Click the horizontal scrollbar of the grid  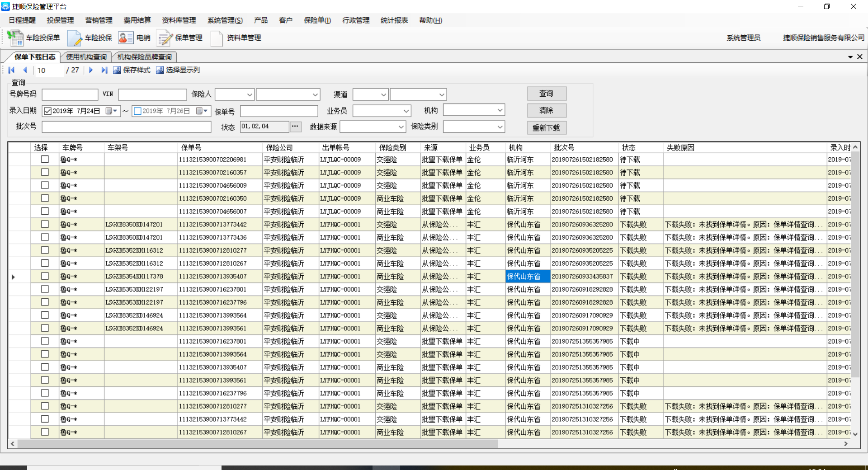(258, 444)
